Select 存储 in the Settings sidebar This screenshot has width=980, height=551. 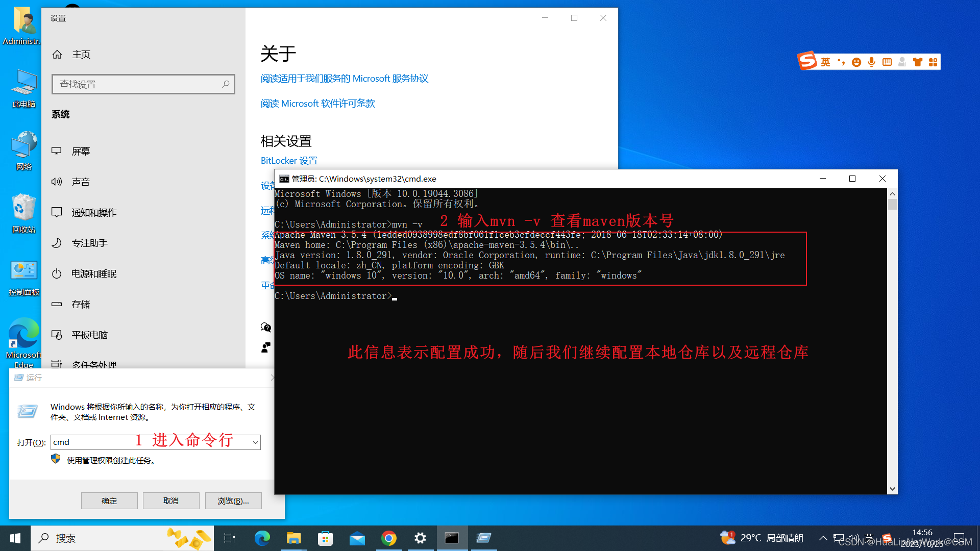(143, 304)
